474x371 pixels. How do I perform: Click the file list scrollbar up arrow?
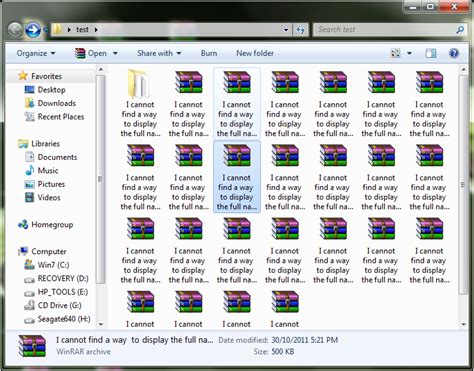pos(463,70)
